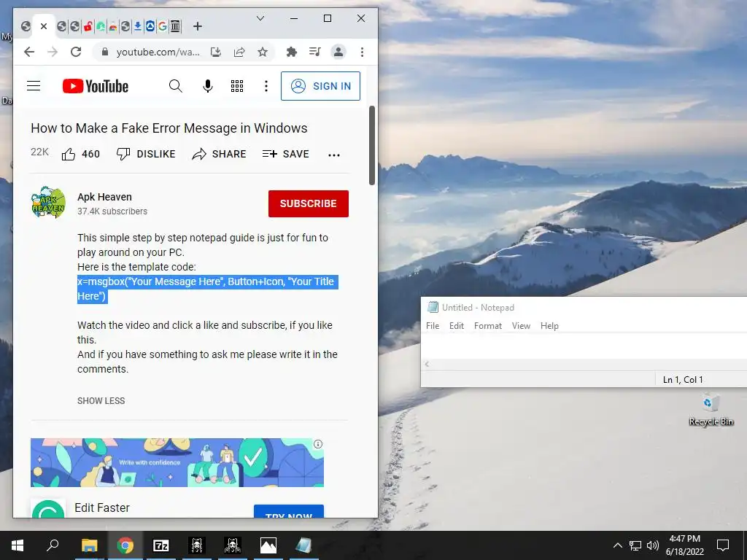Start voice search with the microphone icon

tap(208, 86)
